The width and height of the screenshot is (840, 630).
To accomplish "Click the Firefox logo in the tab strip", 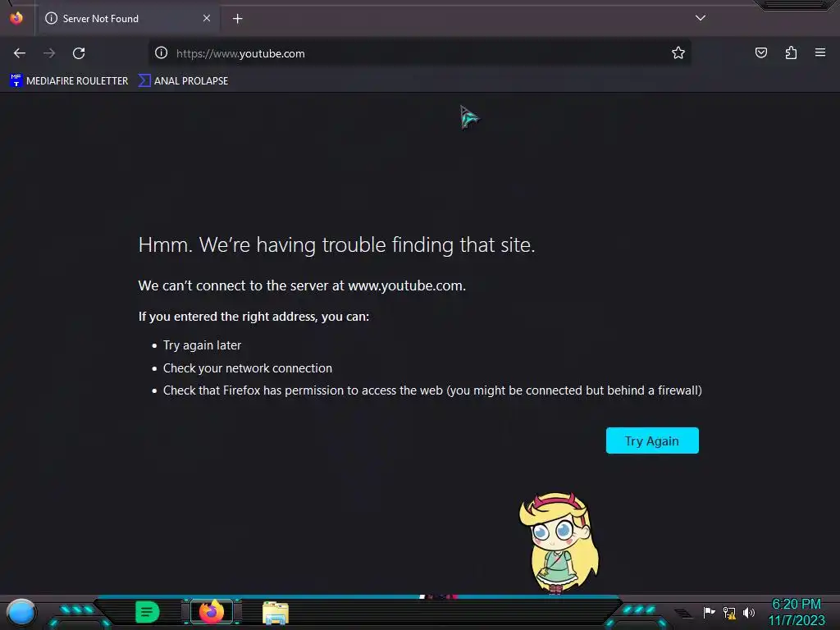I will (16, 18).
